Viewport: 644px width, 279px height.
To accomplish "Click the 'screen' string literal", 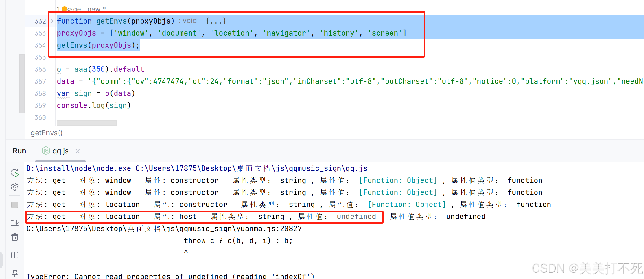I will [385, 33].
